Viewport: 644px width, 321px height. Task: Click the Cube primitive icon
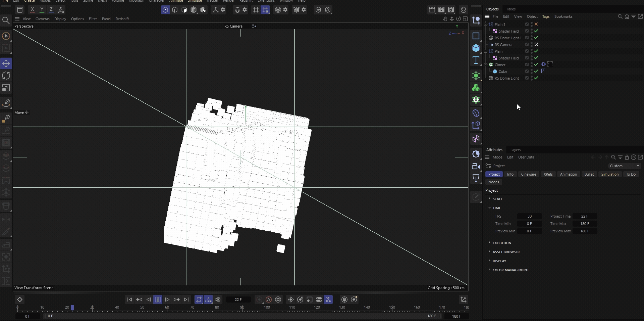(x=476, y=48)
